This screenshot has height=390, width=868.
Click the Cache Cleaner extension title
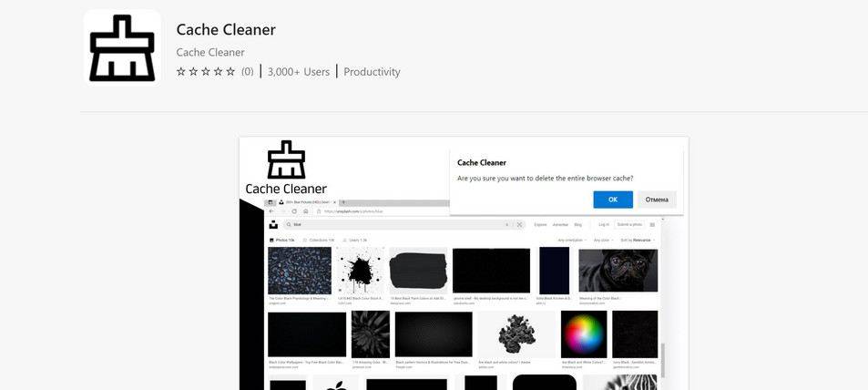click(x=226, y=29)
